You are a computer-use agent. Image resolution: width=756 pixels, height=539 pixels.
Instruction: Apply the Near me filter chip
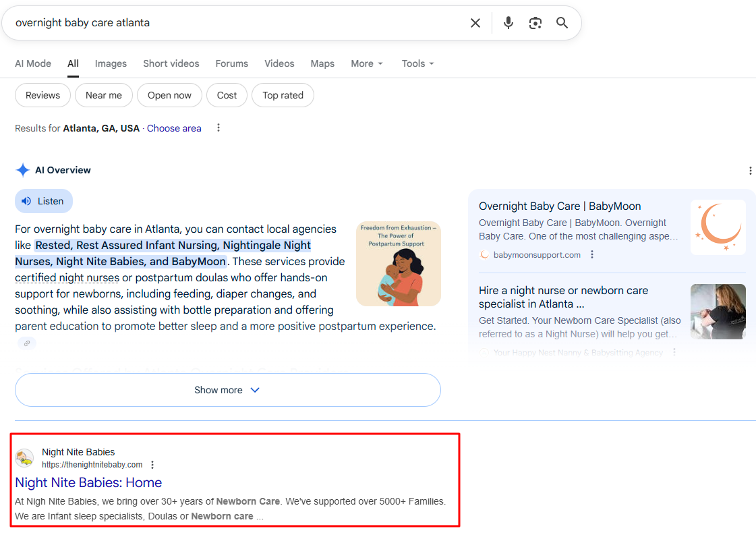[104, 96]
